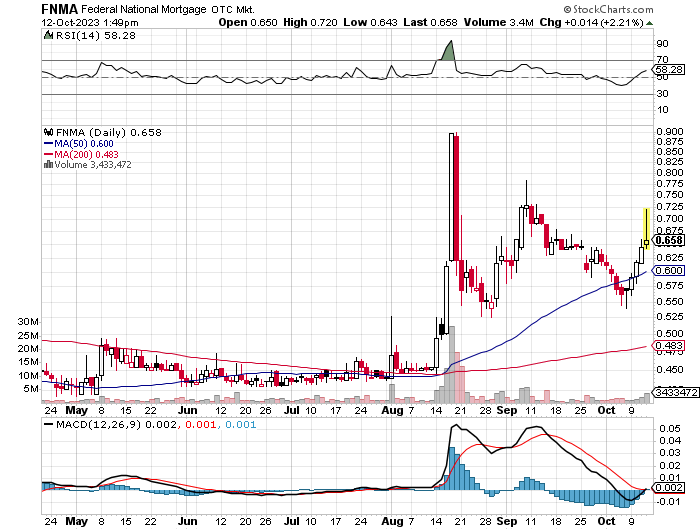Click the candlestick icon beside FNMA (Daily)
Screen dimensions: 700x530
(x=48, y=132)
